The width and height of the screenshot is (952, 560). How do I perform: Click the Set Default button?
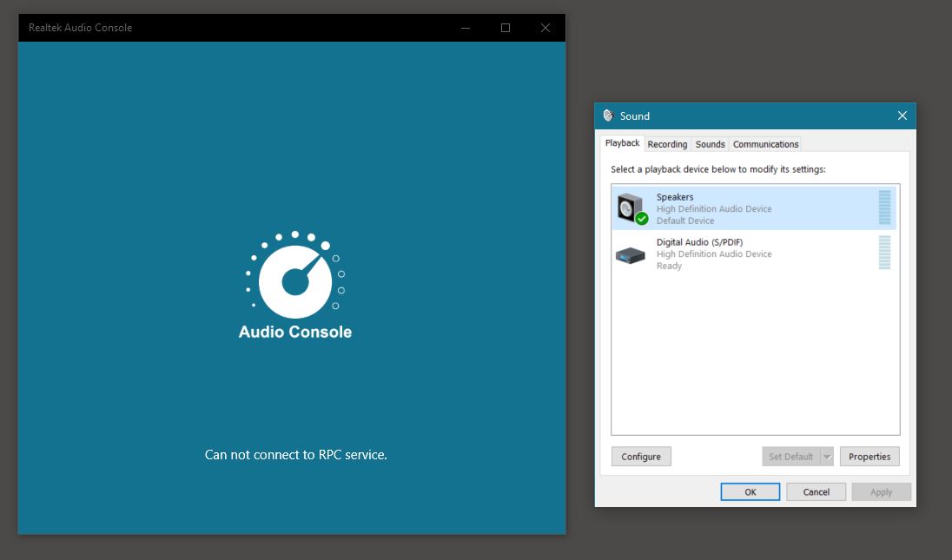(791, 457)
